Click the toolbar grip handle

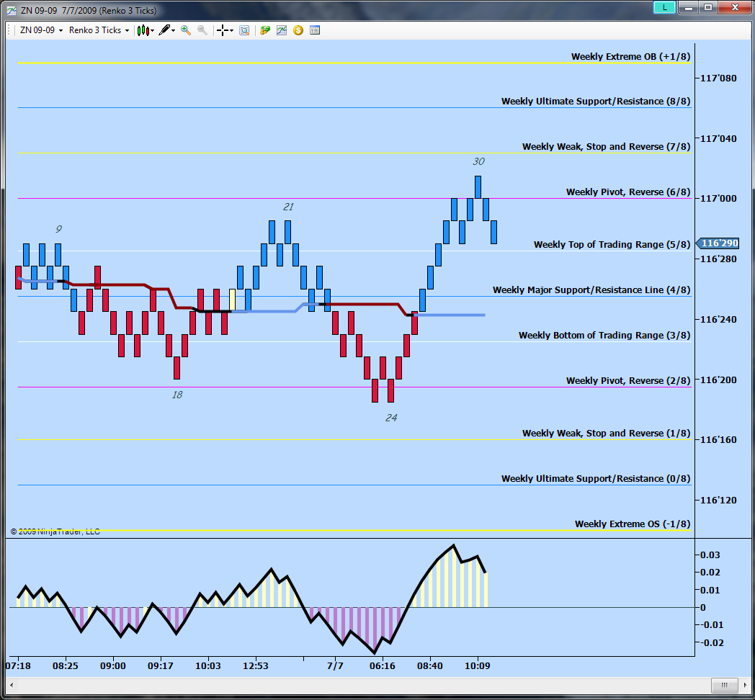pyautogui.click(x=9, y=30)
